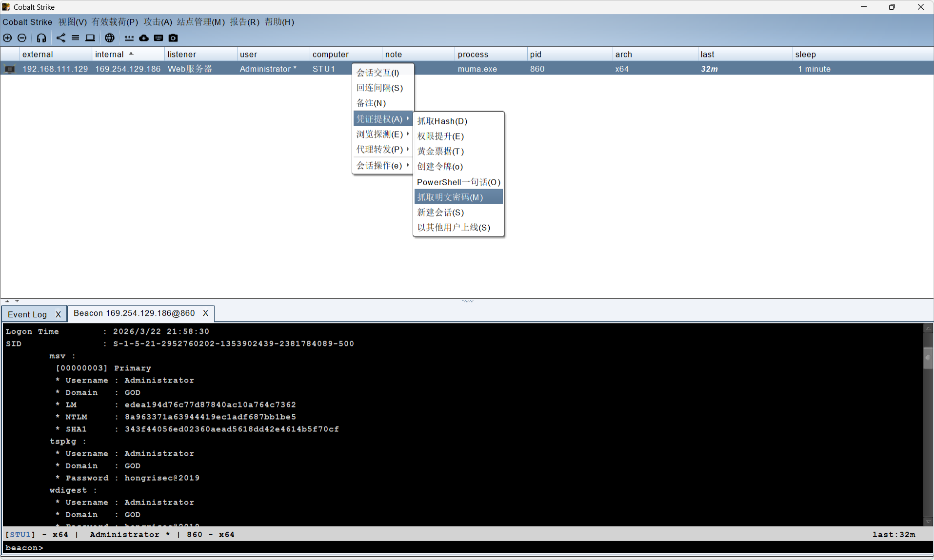Image resolution: width=934 pixels, height=560 pixels.
Task: Show sessions in table view icon
Action: coord(75,38)
